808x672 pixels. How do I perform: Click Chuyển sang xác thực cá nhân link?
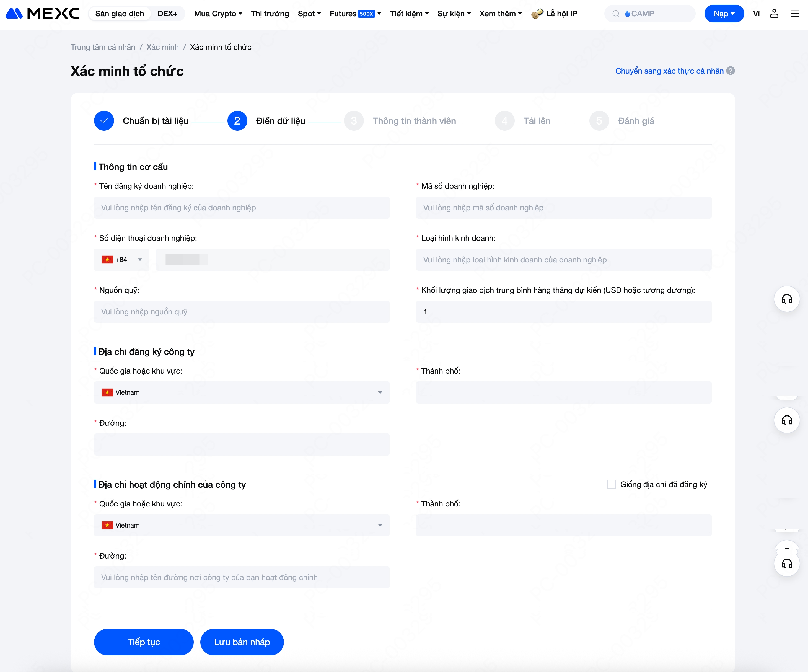(669, 71)
